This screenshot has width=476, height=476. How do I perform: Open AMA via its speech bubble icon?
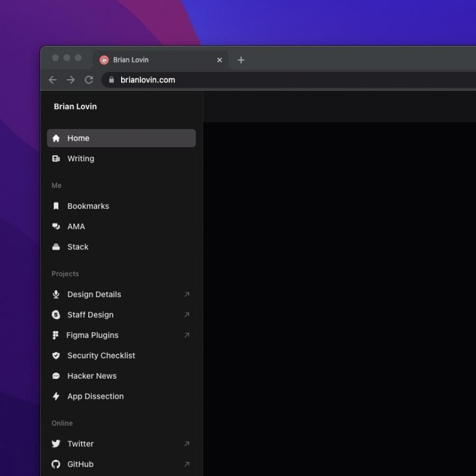pyautogui.click(x=56, y=226)
